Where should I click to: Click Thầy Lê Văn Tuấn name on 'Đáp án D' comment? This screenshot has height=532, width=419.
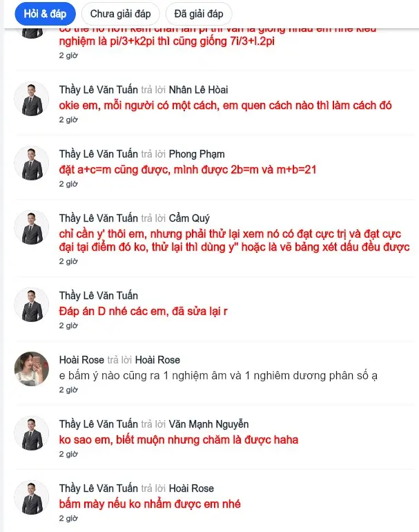coord(98,296)
